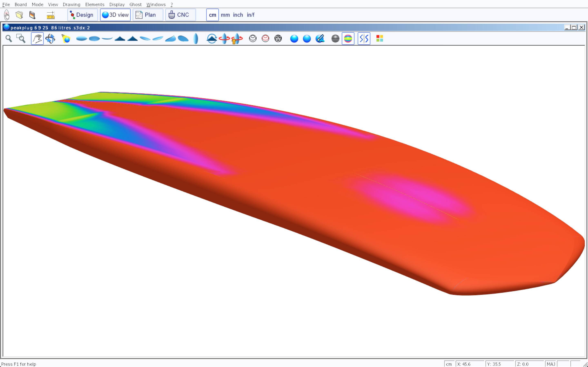Expand the Windows menu
The image size is (588, 367).
[x=156, y=4]
